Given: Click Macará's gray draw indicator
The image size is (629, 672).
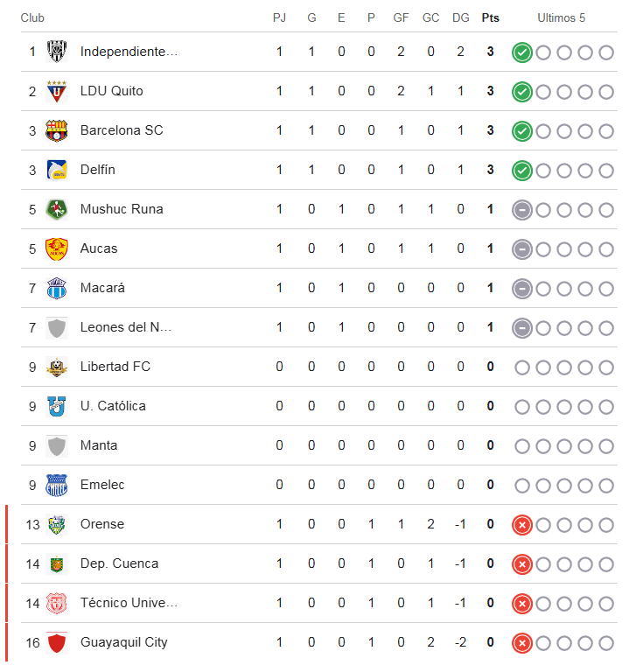Looking at the screenshot, I should [x=522, y=289].
